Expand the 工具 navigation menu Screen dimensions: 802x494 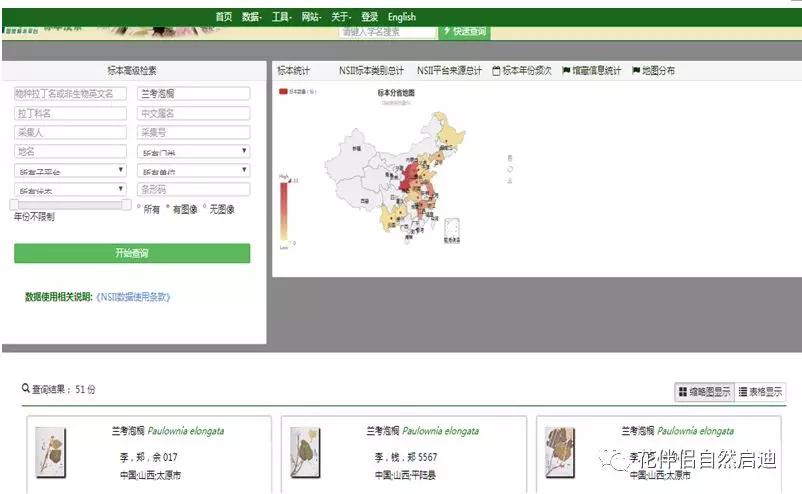[x=281, y=17]
